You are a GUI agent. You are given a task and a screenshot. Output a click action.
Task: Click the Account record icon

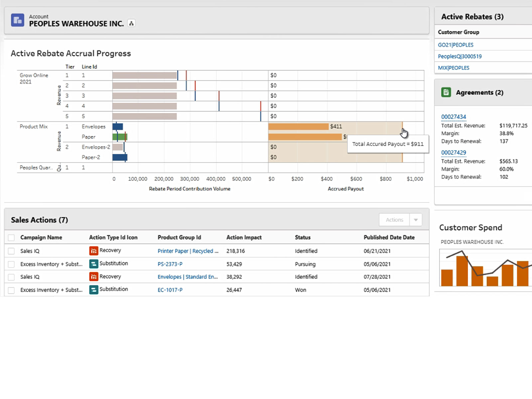tap(17, 20)
